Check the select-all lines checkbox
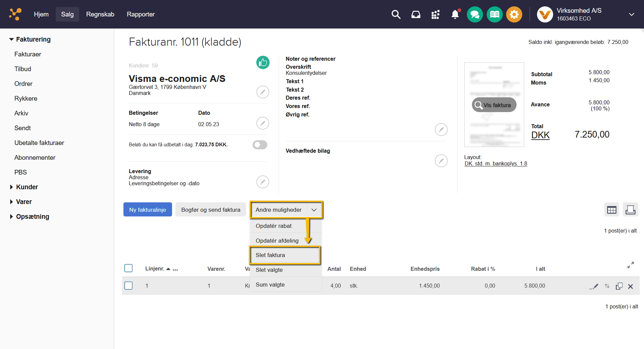644x349 pixels. 128,268
